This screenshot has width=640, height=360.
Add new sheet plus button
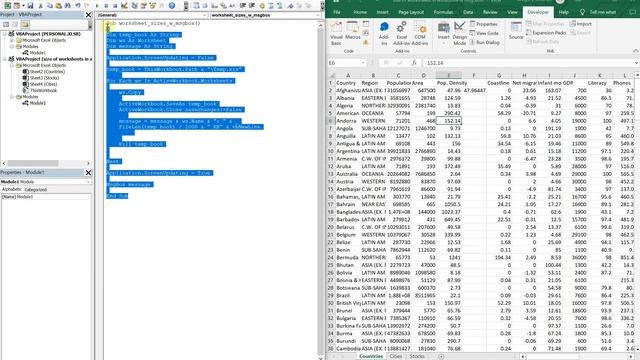441,356
